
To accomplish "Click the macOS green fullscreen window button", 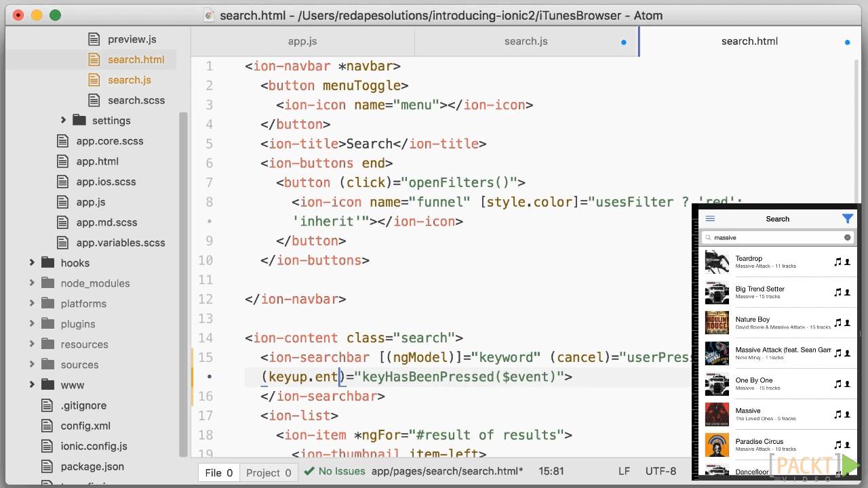I will pyautogui.click(x=55, y=15).
